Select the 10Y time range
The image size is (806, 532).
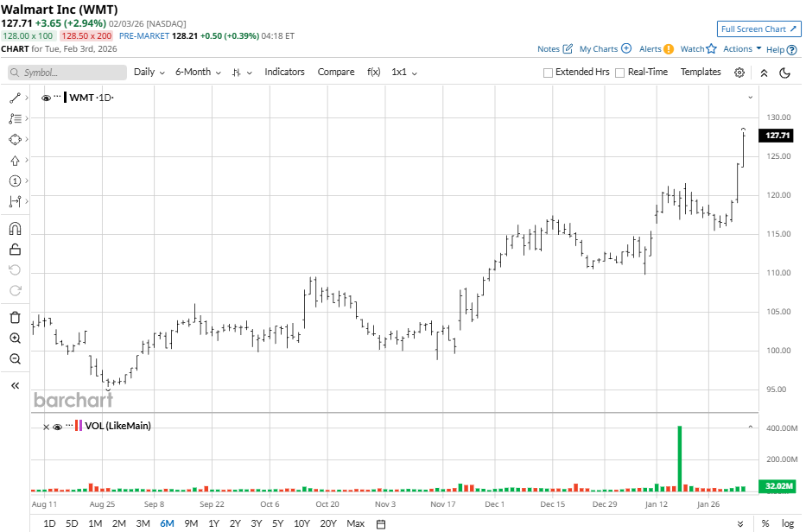tap(301, 523)
